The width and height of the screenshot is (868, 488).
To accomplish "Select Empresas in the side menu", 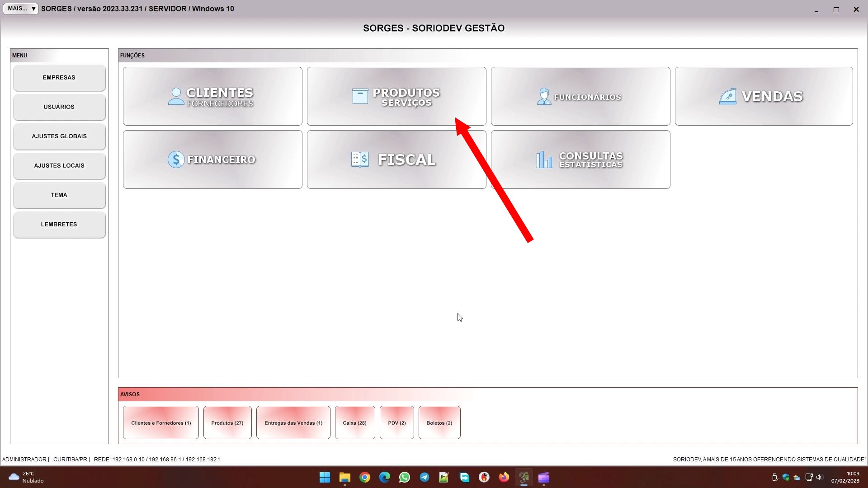I will [59, 78].
